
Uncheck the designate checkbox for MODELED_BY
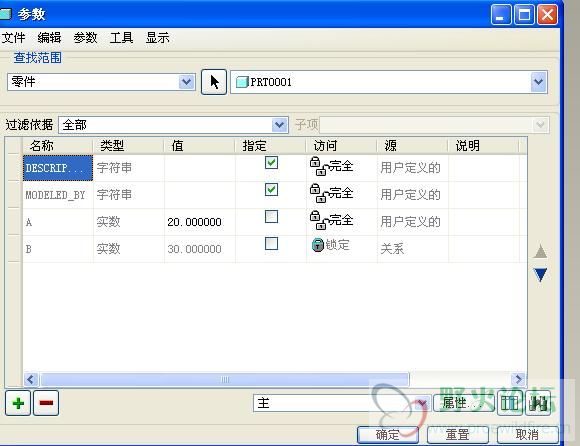pos(272,190)
